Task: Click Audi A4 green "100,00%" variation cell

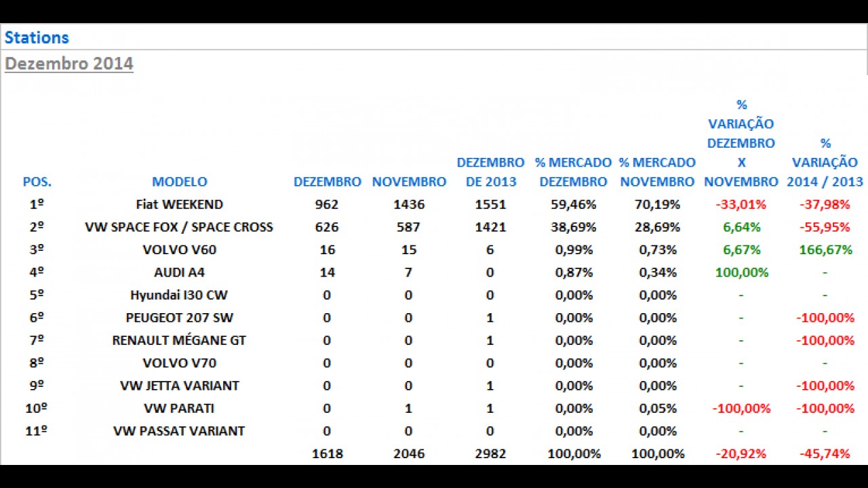Action: click(x=741, y=272)
